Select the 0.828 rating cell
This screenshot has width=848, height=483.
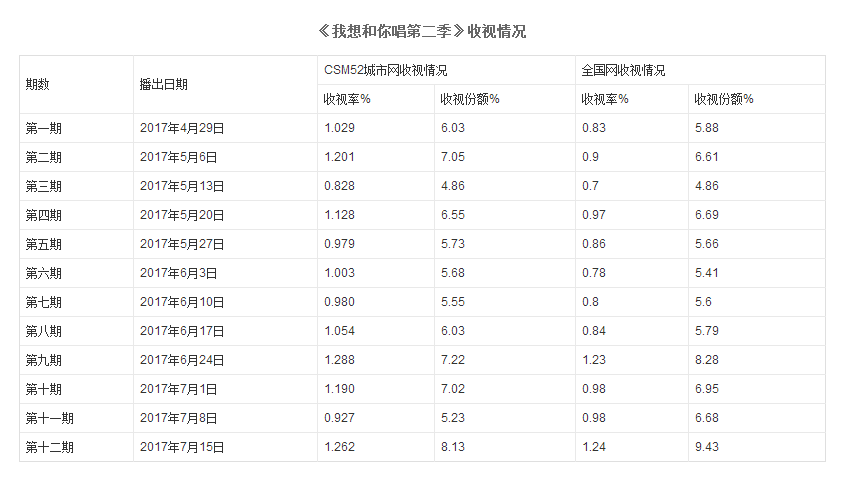click(x=339, y=186)
